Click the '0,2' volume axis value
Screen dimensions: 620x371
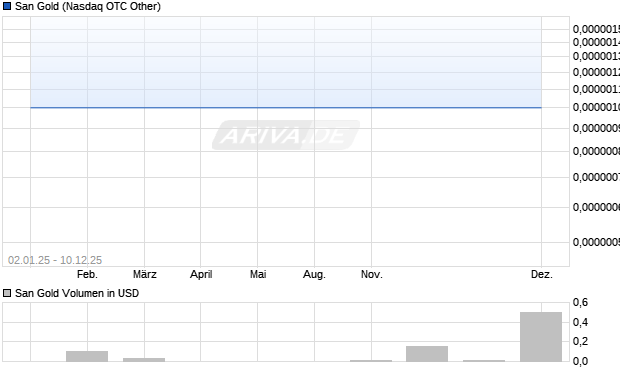(580, 341)
